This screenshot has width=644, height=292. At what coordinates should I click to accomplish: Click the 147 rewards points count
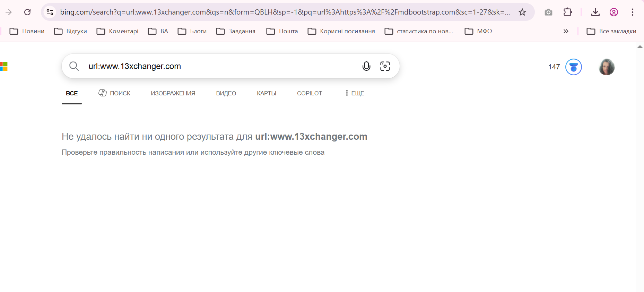tap(554, 67)
